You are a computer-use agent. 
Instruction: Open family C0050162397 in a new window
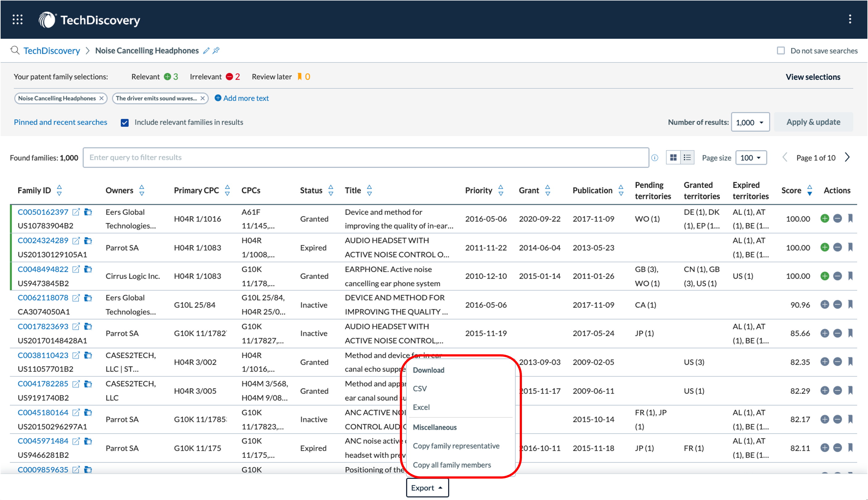(x=76, y=212)
